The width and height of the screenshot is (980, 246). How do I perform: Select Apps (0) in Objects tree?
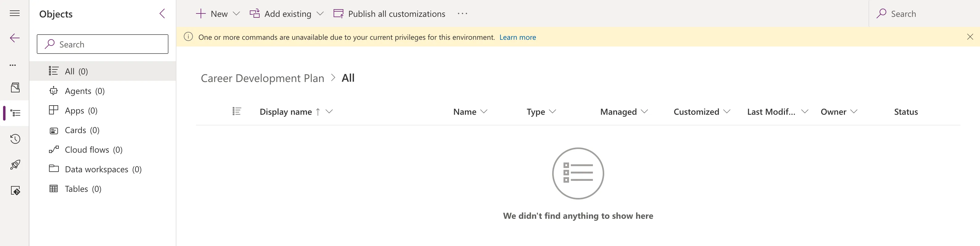[103, 110]
